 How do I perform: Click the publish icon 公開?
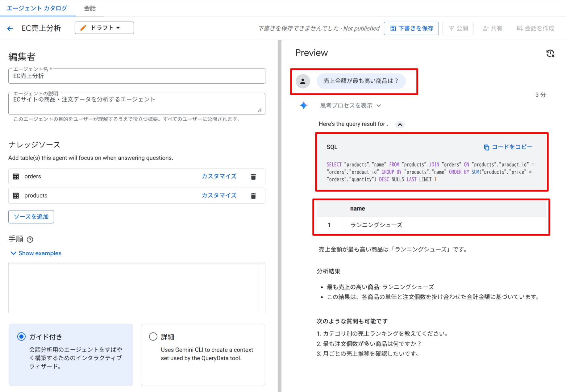point(458,28)
